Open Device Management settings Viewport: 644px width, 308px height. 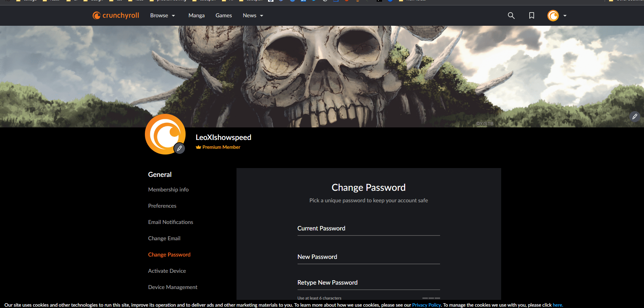173,287
